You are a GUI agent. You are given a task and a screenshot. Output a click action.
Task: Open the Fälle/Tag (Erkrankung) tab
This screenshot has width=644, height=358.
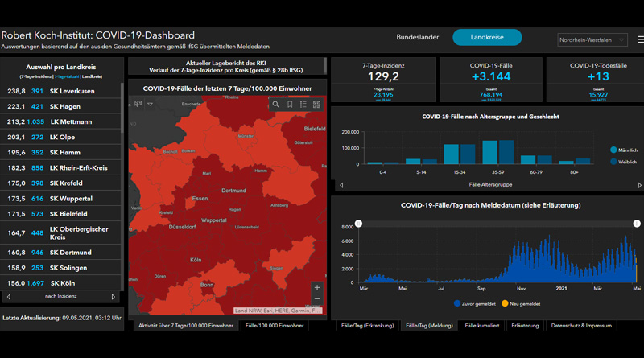tap(368, 326)
